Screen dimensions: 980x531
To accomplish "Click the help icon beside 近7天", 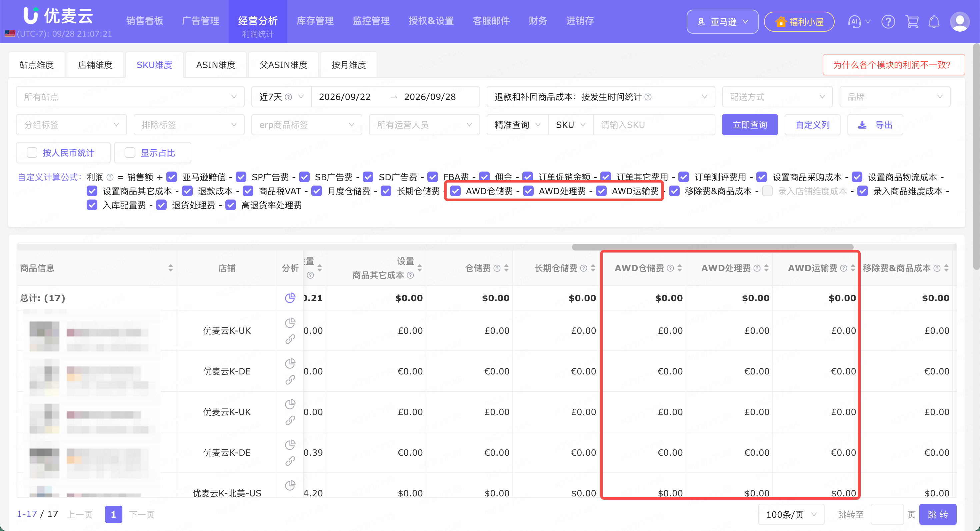I will tap(288, 97).
